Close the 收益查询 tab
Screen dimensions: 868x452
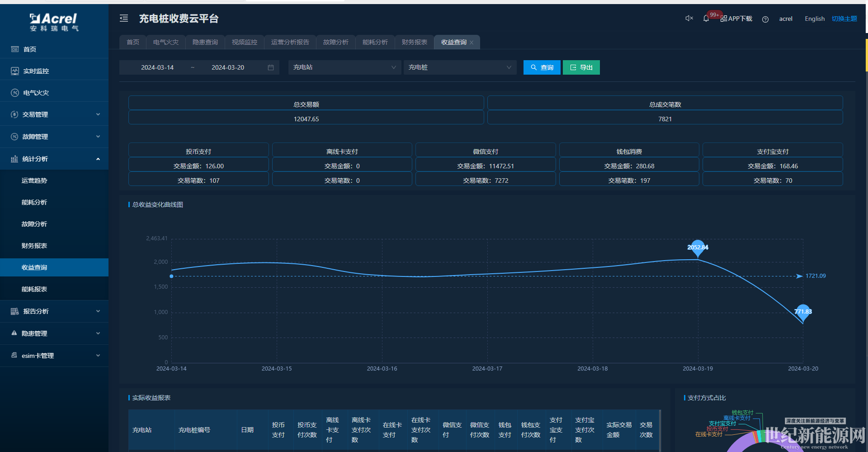click(472, 43)
